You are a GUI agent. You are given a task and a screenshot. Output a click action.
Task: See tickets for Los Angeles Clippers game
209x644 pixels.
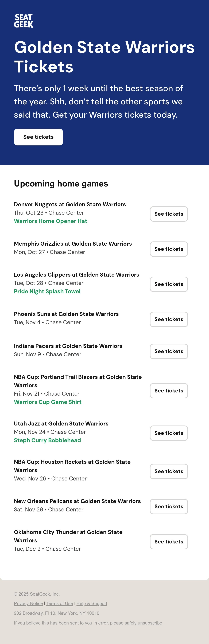169,284
